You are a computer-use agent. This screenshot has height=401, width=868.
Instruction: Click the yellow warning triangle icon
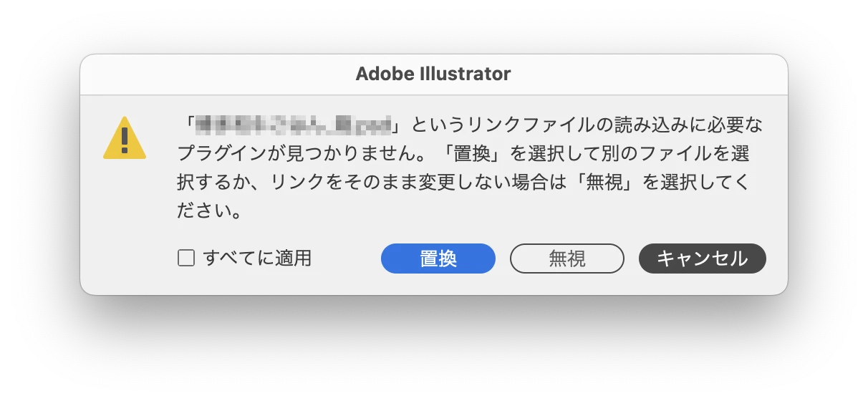coord(125,137)
